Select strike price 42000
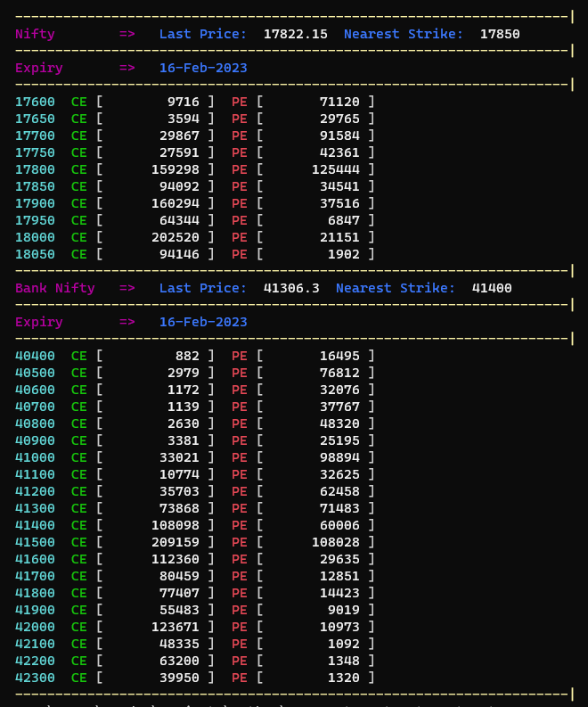Image resolution: width=588 pixels, height=707 pixels. tap(35, 627)
